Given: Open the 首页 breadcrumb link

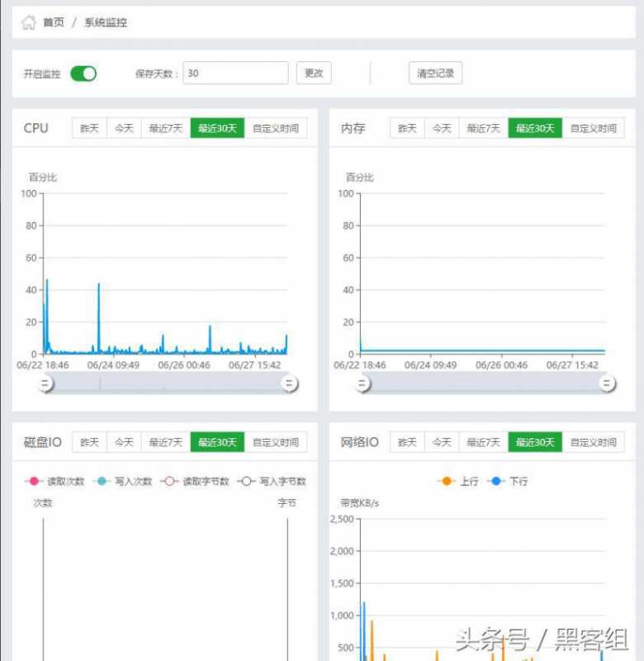Looking at the screenshot, I should [54, 22].
